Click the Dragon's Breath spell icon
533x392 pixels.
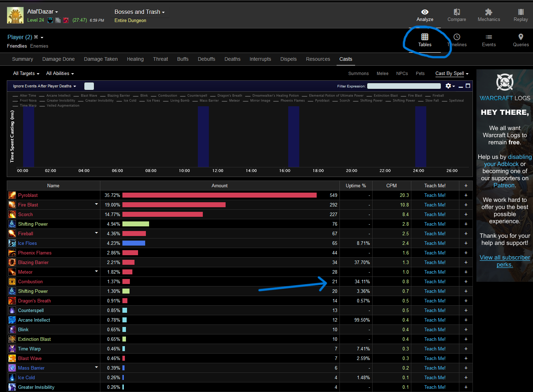(12, 301)
